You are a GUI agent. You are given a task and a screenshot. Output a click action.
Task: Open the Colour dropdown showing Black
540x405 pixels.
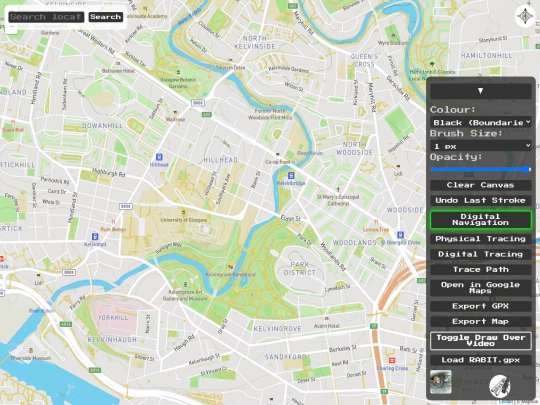pyautogui.click(x=480, y=123)
